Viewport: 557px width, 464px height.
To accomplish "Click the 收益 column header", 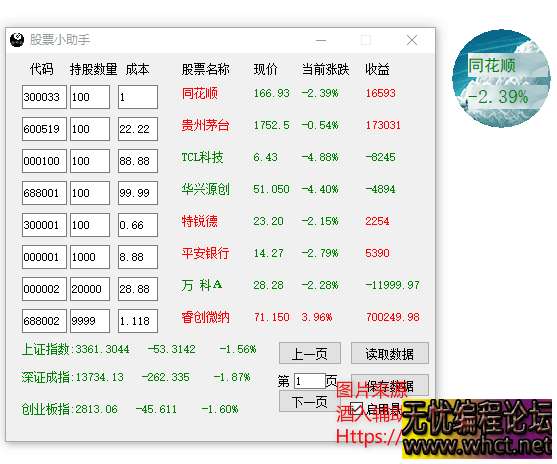I will [377, 69].
